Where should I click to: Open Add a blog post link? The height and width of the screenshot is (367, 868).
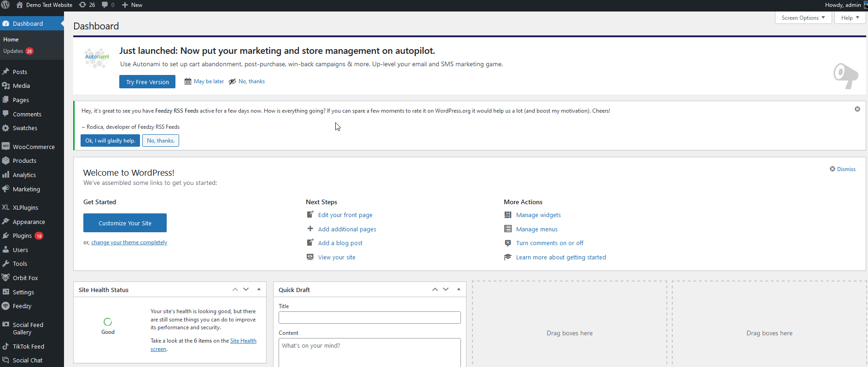coord(340,243)
